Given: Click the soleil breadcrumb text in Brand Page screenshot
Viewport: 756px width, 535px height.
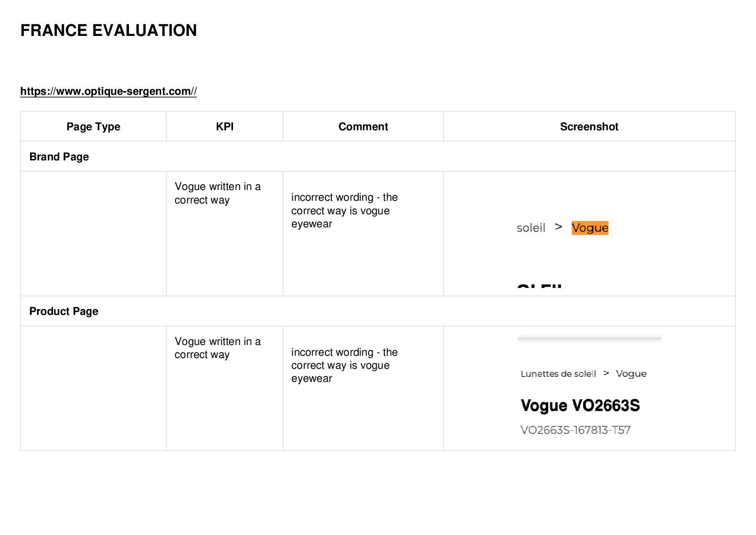Looking at the screenshot, I should tap(531, 228).
